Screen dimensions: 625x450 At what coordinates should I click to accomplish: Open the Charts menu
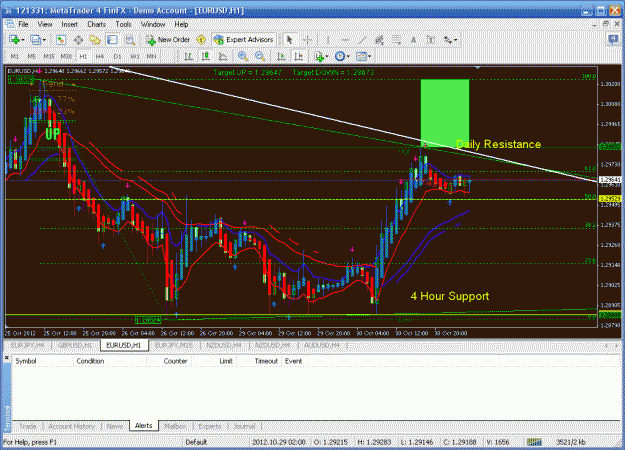[x=96, y=24]
